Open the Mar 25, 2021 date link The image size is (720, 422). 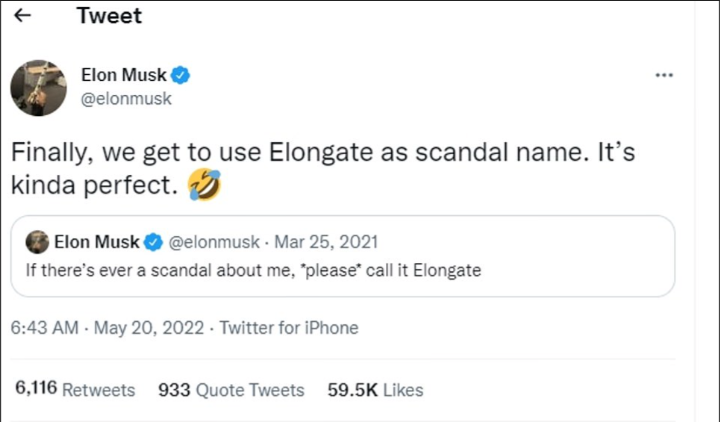pos(326,242)
